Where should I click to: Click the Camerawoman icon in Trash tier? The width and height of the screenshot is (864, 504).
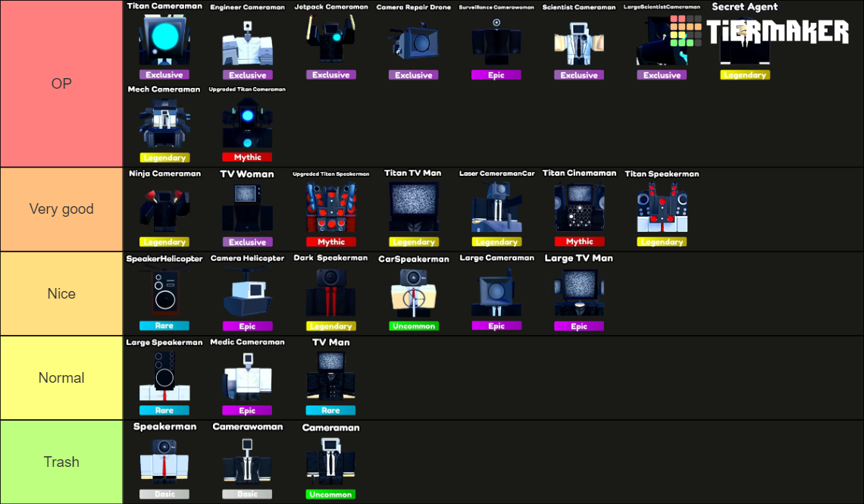tap(247, 460)
